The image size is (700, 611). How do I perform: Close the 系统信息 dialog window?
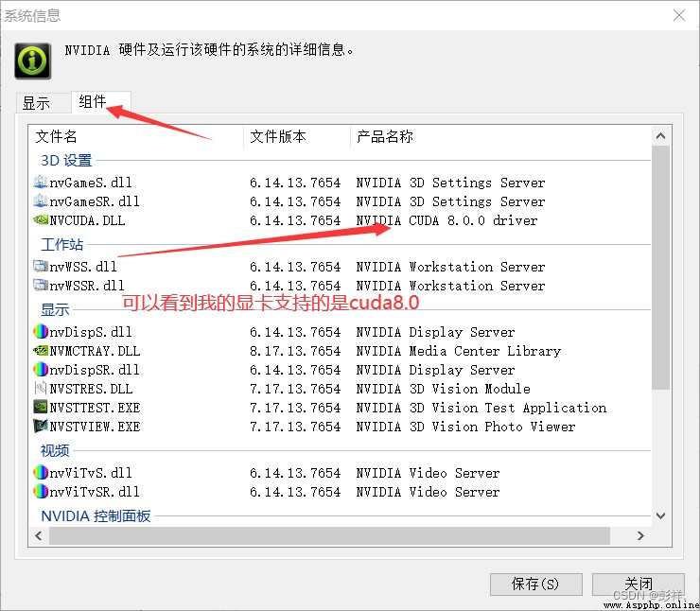(679, 15)
